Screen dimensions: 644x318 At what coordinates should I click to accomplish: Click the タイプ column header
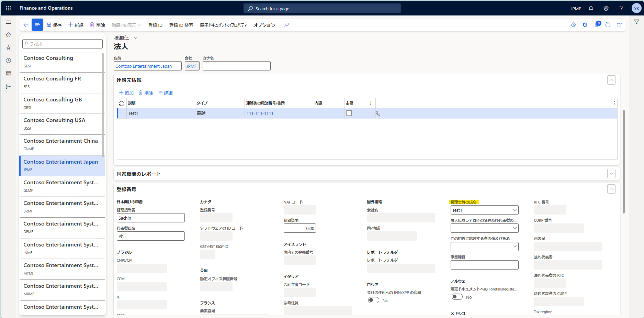[x=219, y=103]
